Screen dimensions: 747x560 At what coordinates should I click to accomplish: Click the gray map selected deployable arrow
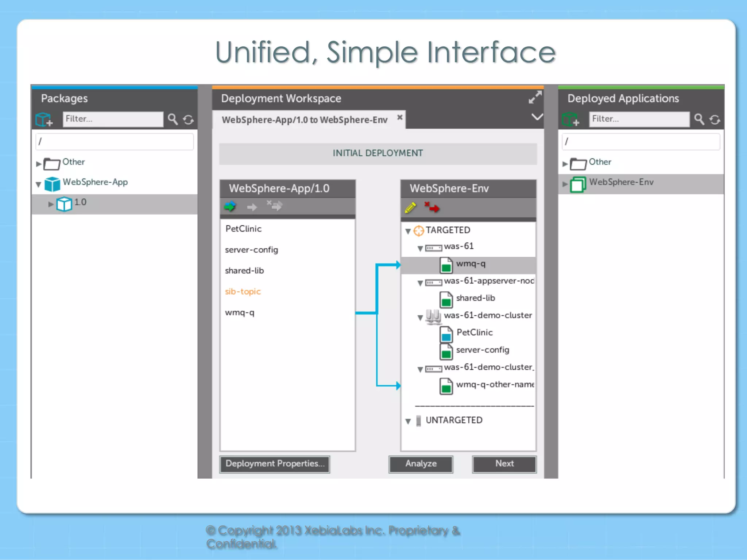252,207
